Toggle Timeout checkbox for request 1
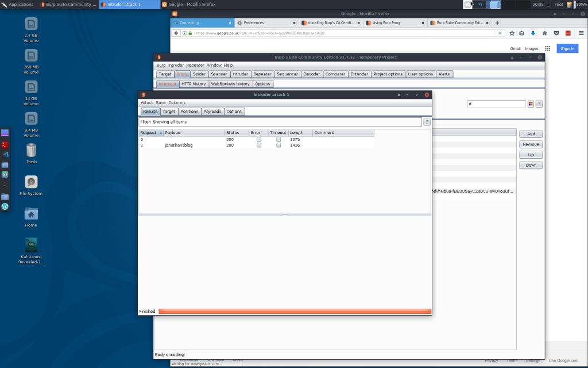This screenshot has width=588, height=368. pyautogui.click(x=278, y=145)
